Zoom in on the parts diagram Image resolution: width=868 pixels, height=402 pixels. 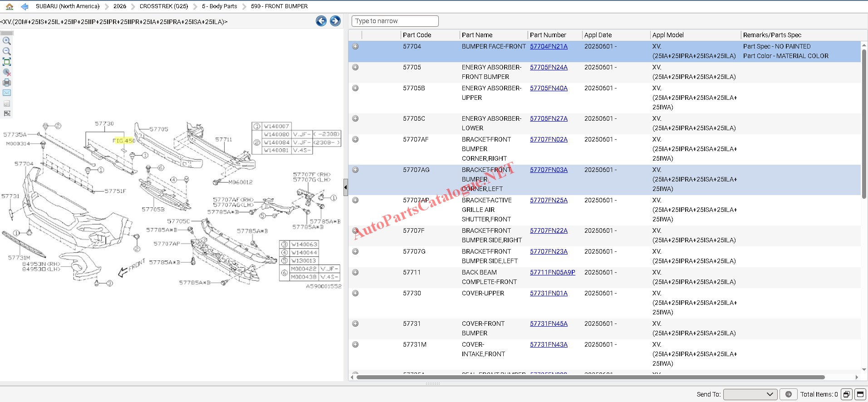click(x=7, y=41)
